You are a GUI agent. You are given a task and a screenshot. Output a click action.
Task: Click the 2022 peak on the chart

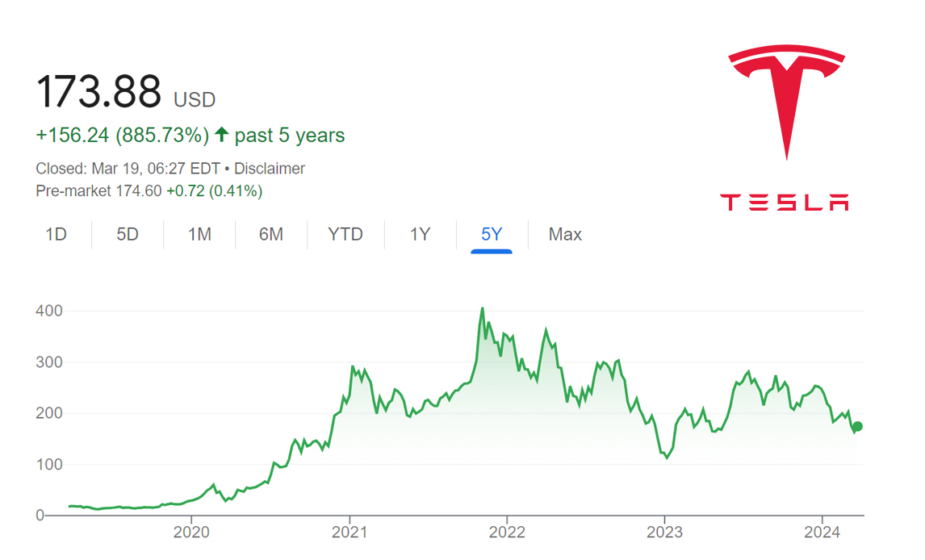pyautogui.click(x=482, y=309)
